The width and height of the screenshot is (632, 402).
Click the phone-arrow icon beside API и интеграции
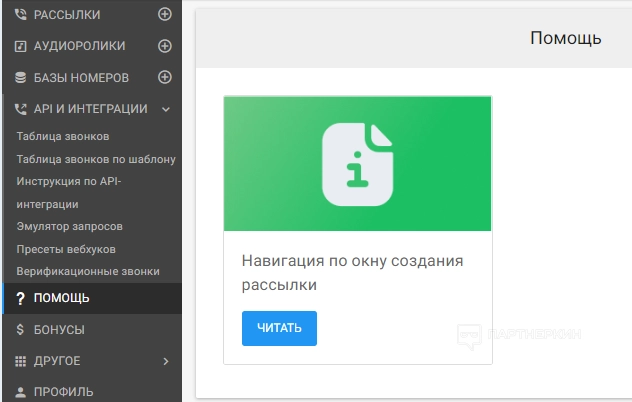(x=20, y=109)
